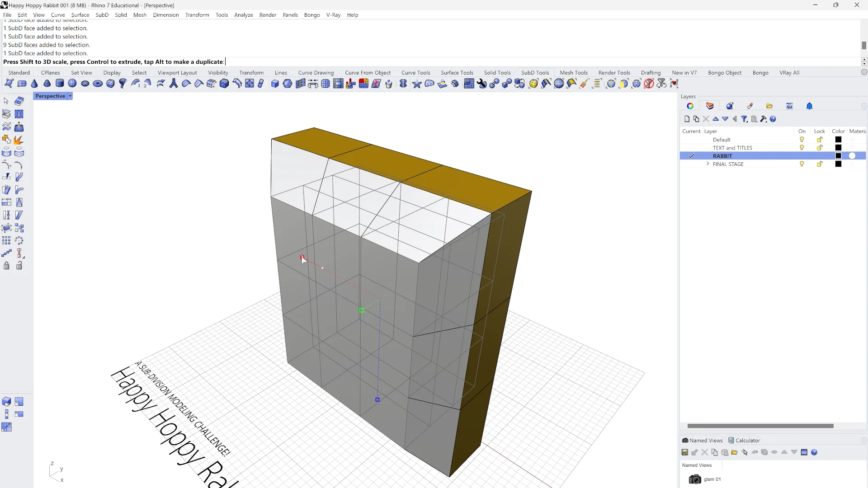Select the SubD cone primitive icon

point(34,84)
